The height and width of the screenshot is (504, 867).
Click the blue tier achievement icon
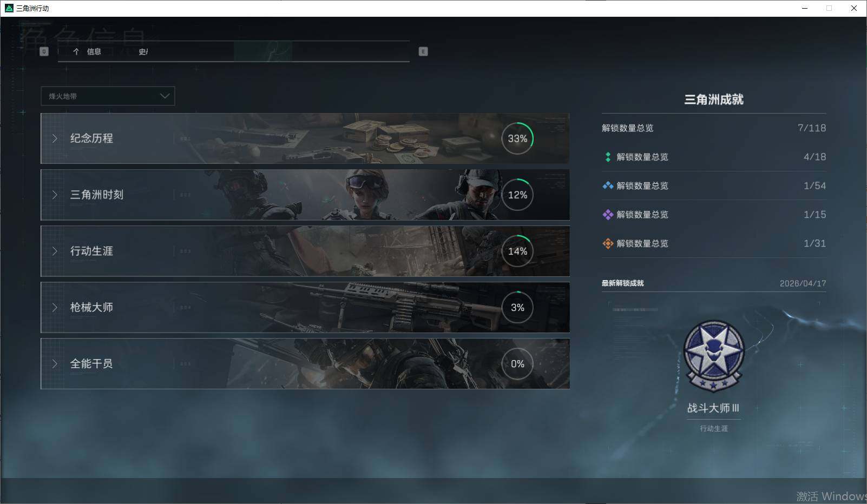click(608, 185)
